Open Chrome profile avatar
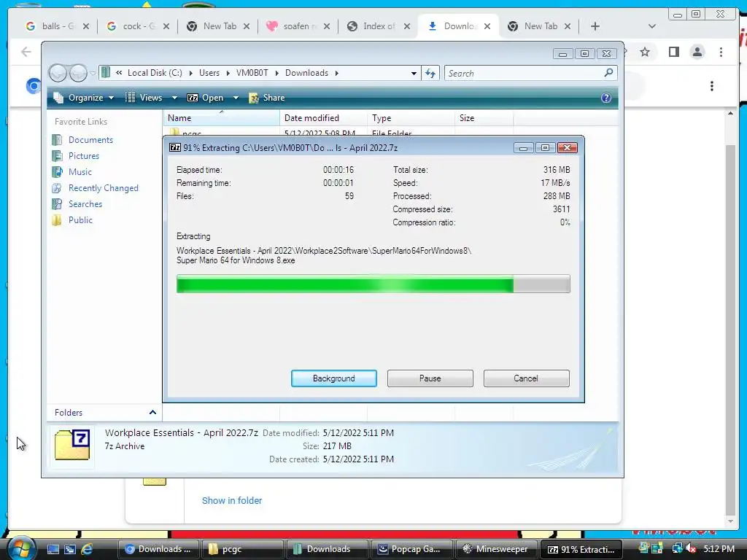747x560 pixels. click(x=697, y=52)
